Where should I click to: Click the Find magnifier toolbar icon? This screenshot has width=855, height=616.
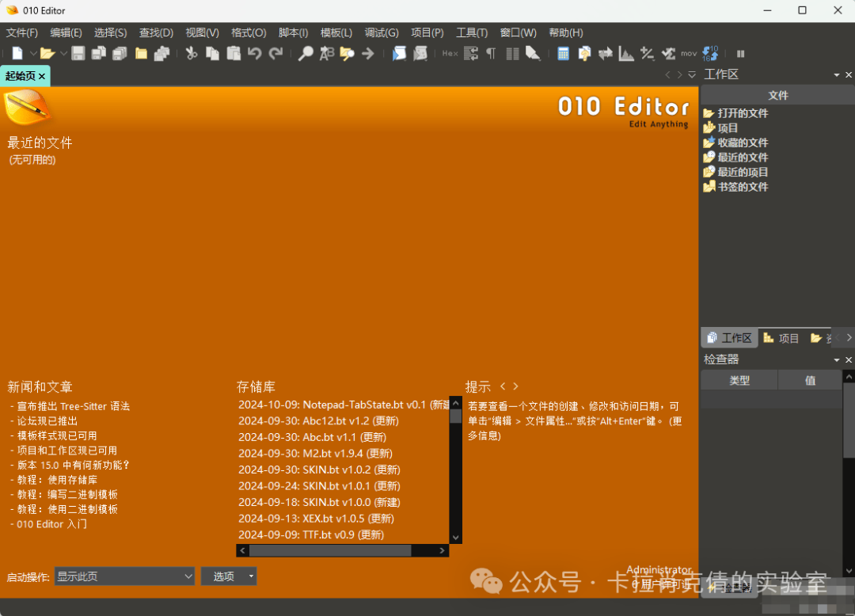click(x=306, y=53)
